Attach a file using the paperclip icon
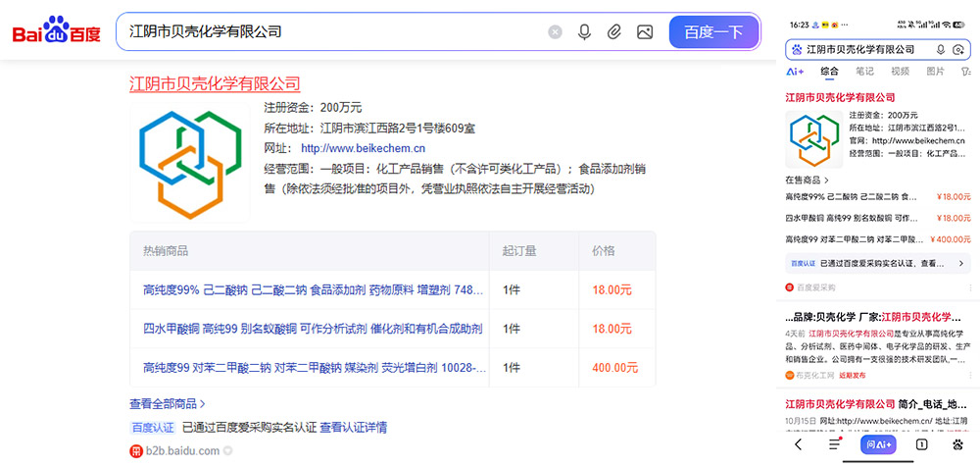The image size is (980, 466). (x=614, y=32)
